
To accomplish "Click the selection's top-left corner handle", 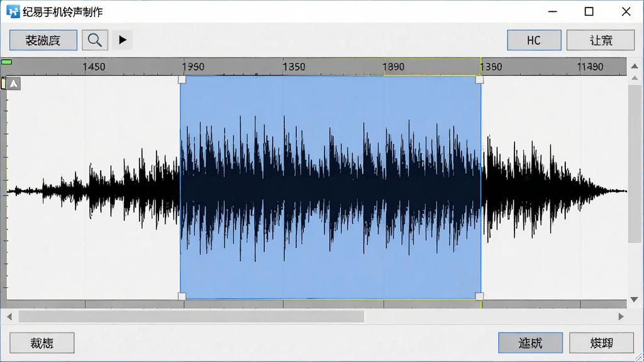I will 182,80.
